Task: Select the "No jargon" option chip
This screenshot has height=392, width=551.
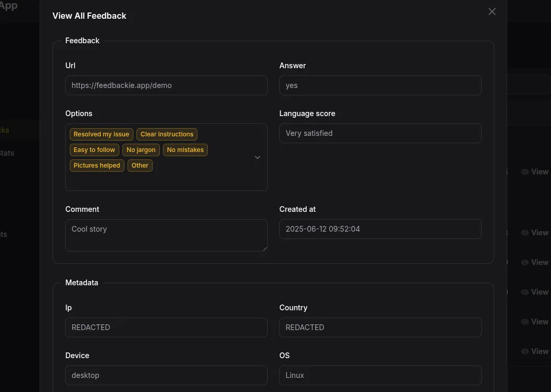Action: [x=141, y=149]
